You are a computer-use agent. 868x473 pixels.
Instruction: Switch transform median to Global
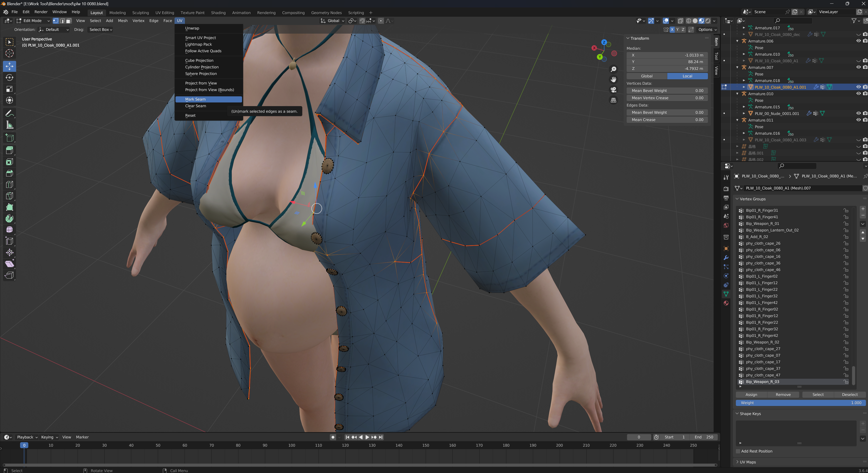tap(647, 76)
